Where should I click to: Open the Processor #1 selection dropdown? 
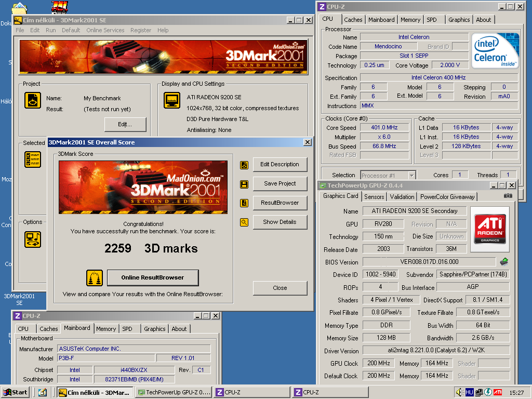click(x=411, y=176)
